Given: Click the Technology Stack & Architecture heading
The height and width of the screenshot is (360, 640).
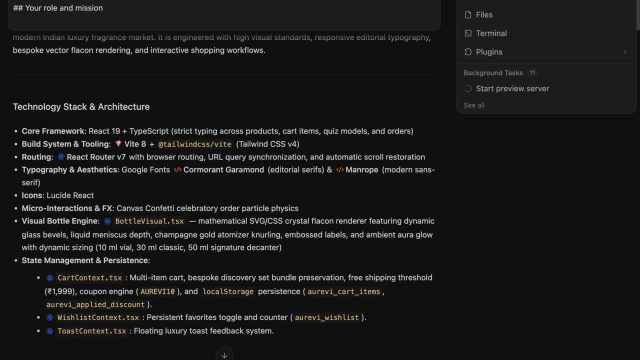Looking at the screenshot, I should (x=81, y=107).
